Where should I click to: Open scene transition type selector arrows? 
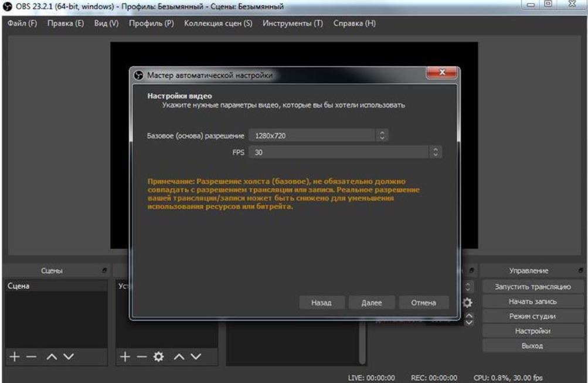coord(468,287)
